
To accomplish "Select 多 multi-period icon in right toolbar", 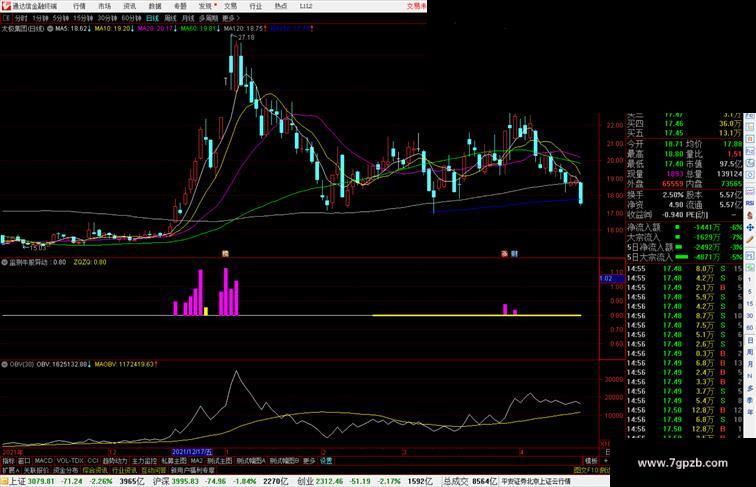I will 750,388.
